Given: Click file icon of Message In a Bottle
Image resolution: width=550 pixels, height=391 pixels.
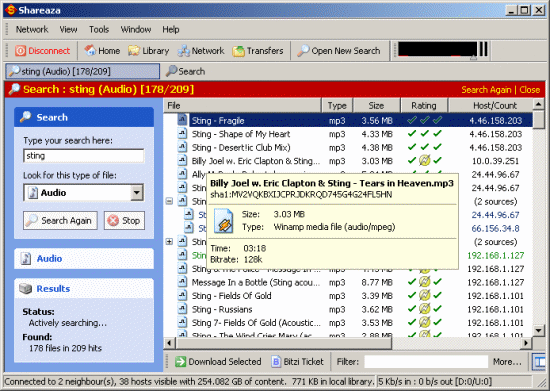Looking at the screenshot, I should (x=182, y=282).
